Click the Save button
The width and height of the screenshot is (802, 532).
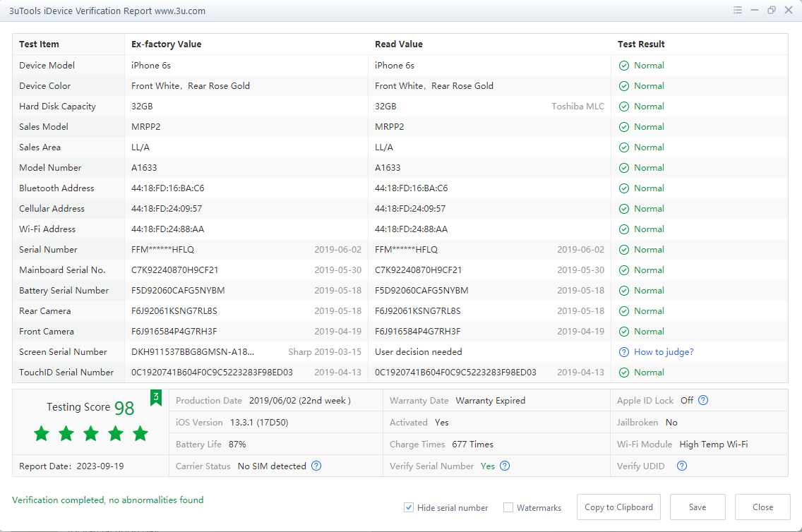(x=698, y=507)
